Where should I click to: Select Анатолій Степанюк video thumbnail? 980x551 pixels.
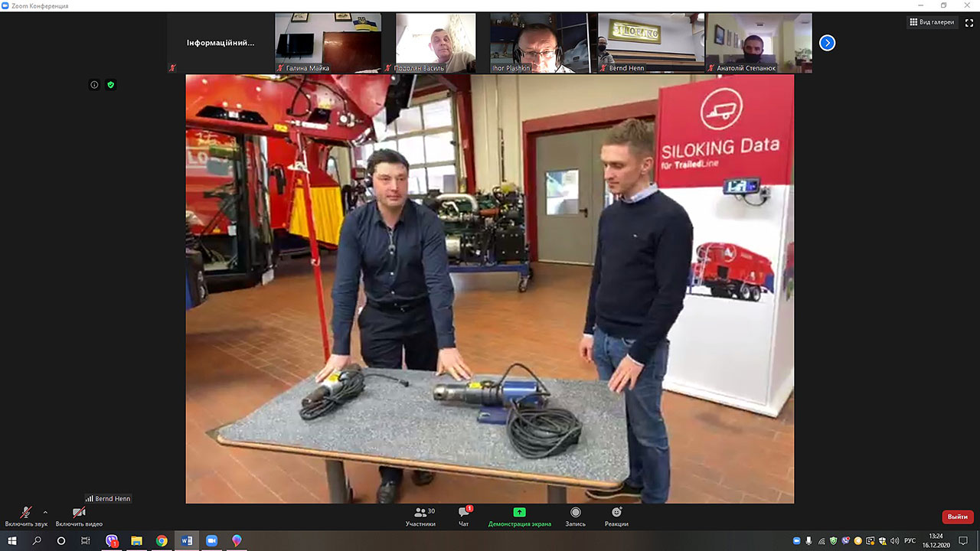click(x=759, y=43)
